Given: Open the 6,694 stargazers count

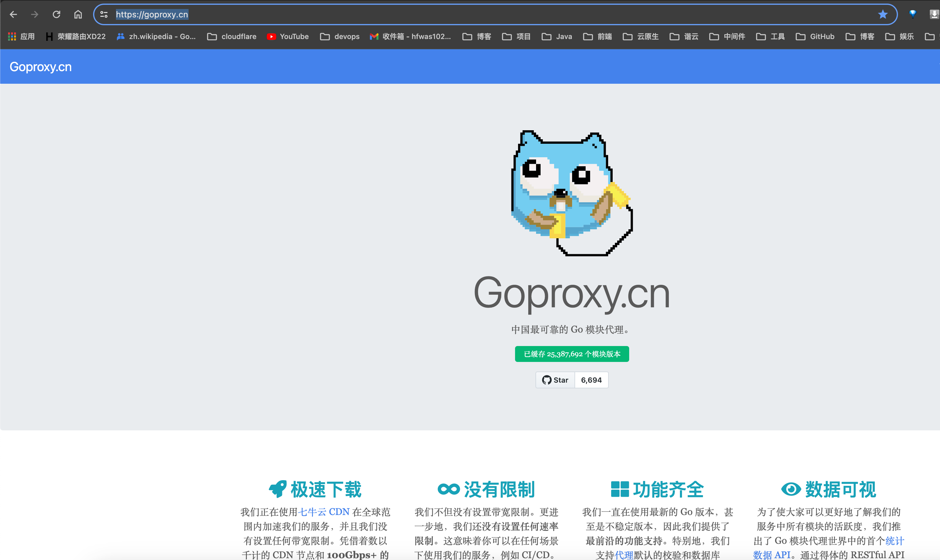Looking at the screenshot, I should (591, 380).
